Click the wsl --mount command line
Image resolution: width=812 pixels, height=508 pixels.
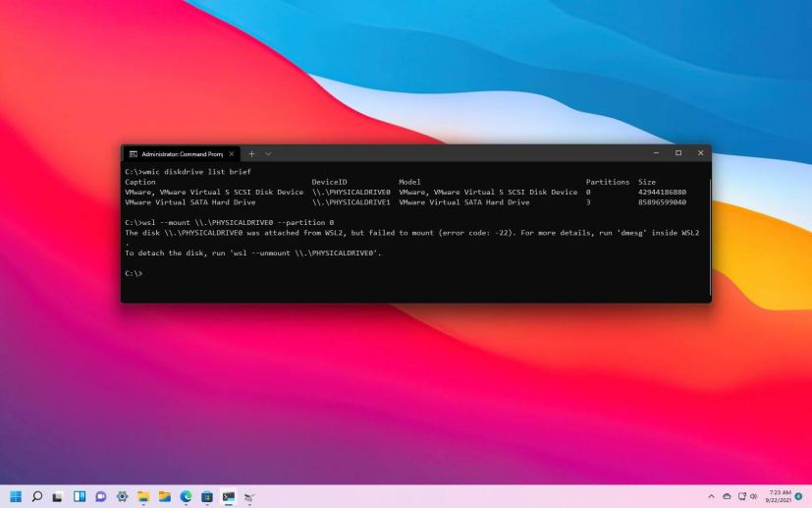click(x=230, y=222)
